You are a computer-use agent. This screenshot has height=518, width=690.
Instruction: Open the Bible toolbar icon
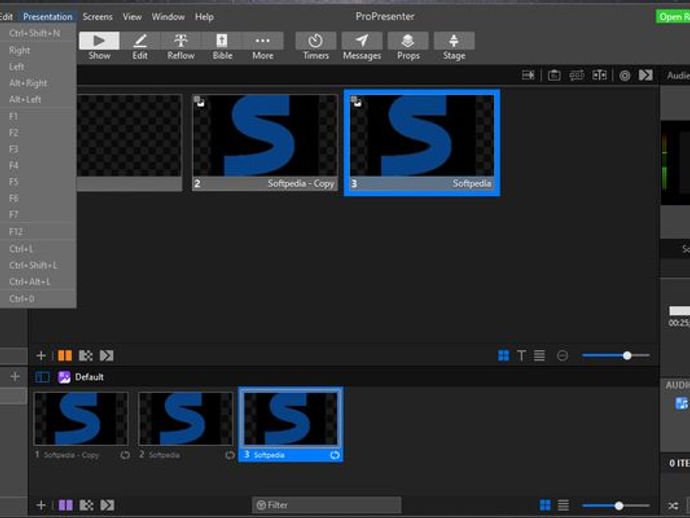pos(222,46)
